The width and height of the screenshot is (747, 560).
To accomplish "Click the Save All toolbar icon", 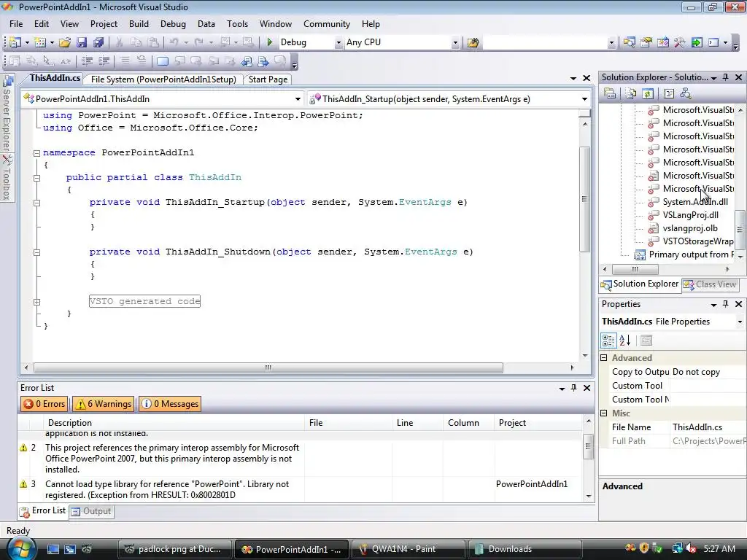I will pyautogui.click(x=98, y=42).
